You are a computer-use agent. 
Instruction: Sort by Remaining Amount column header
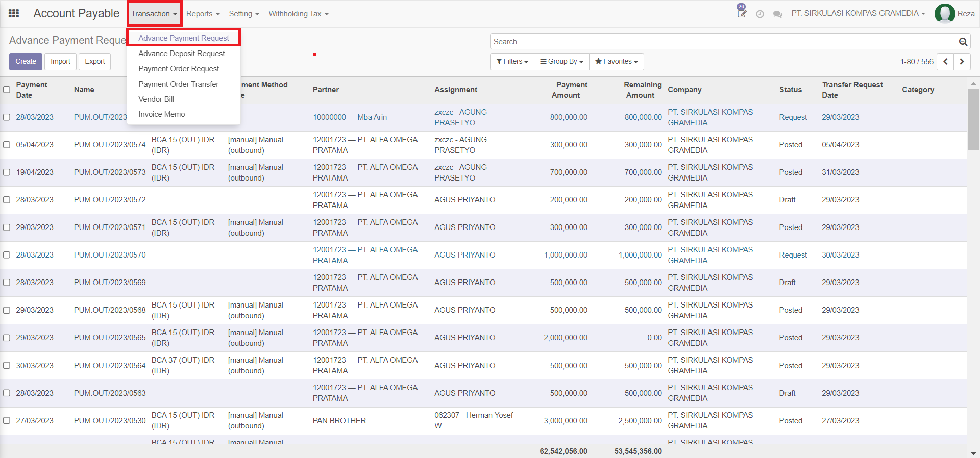(x=643, y=90)
